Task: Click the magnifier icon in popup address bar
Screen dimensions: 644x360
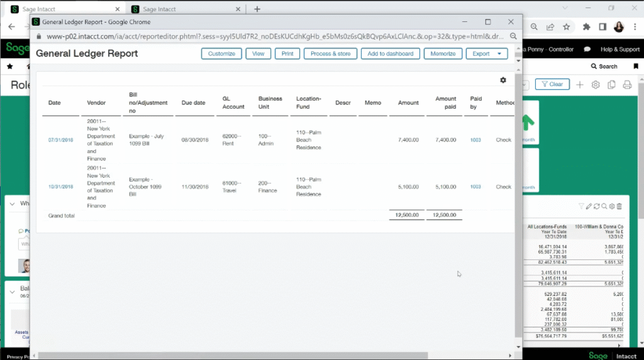Action: coord(513,36)
